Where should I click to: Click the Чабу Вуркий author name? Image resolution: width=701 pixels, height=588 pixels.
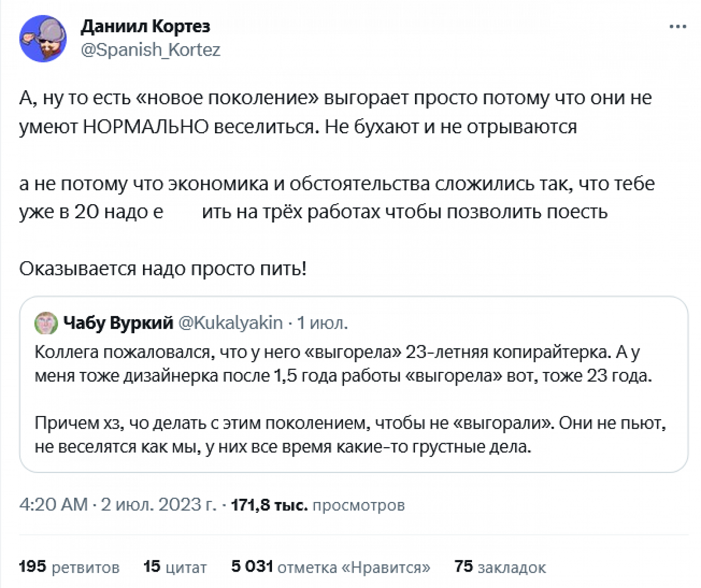[118, 323]
